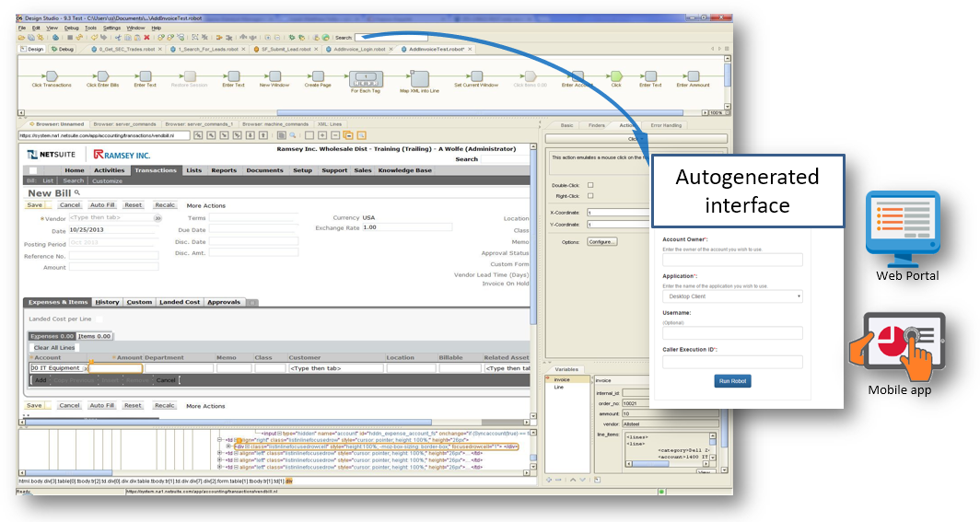Viewport: 980px width, 522px height.
Task: Click the browser URL address field
Action: click(x=104, y=134)
